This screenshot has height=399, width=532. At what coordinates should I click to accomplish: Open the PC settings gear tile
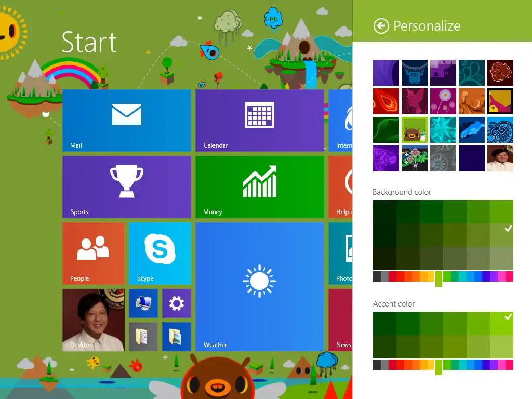pos(177,303)
